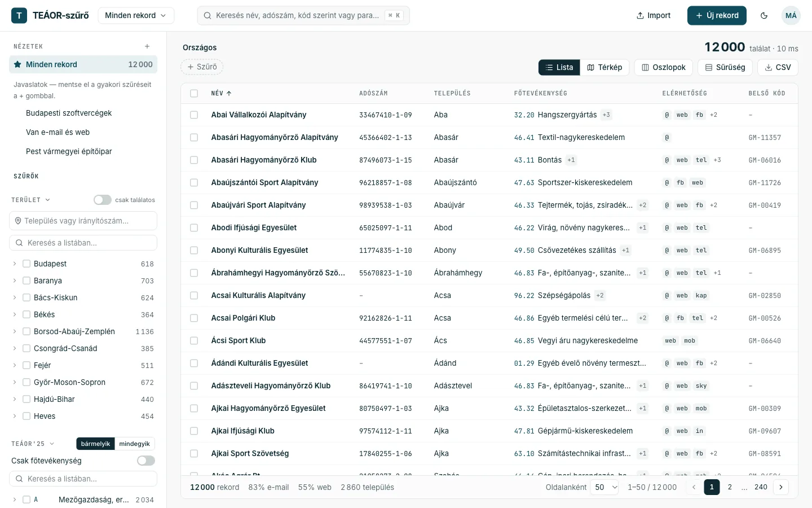Click the tel tag for Abonyi Kulturális Egyesület
The image size is (812, 508).
[x=701, y=250]
